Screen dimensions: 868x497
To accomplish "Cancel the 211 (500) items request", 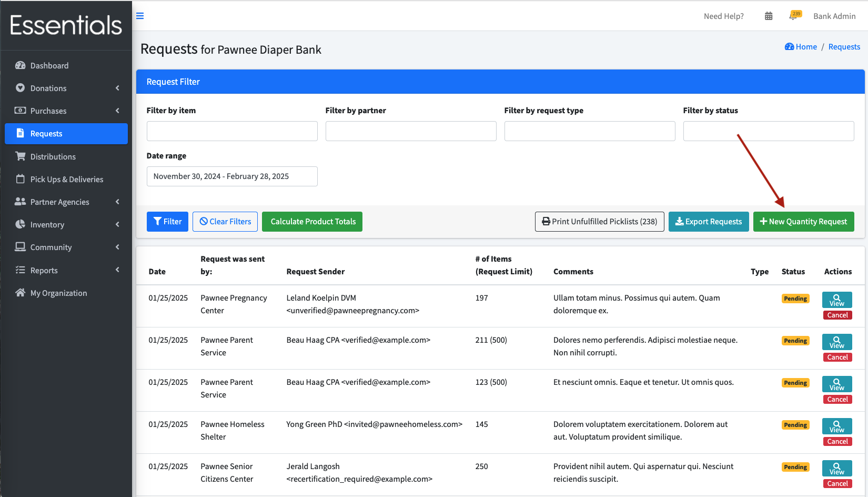I will point(837,357).
